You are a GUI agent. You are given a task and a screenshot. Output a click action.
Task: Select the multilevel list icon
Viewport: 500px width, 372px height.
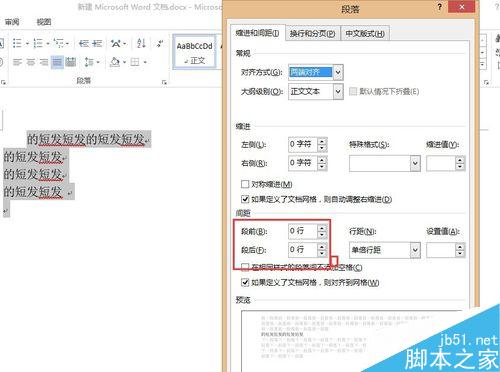tap(59, 43)
